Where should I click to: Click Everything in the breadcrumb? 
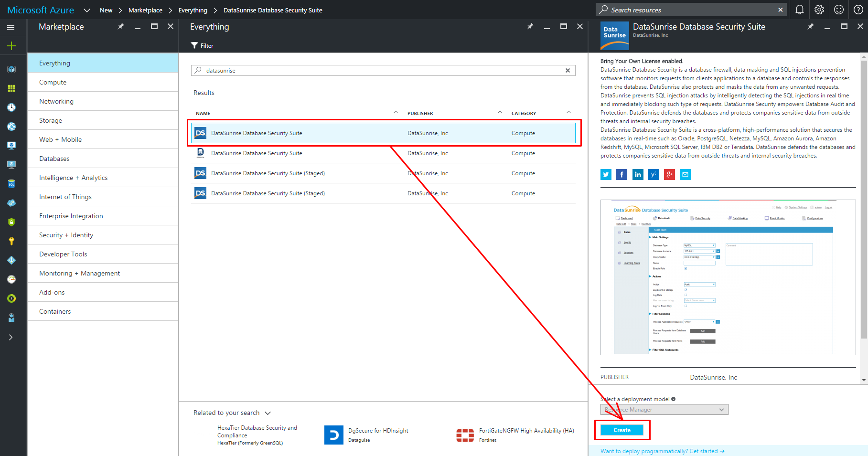193,10
